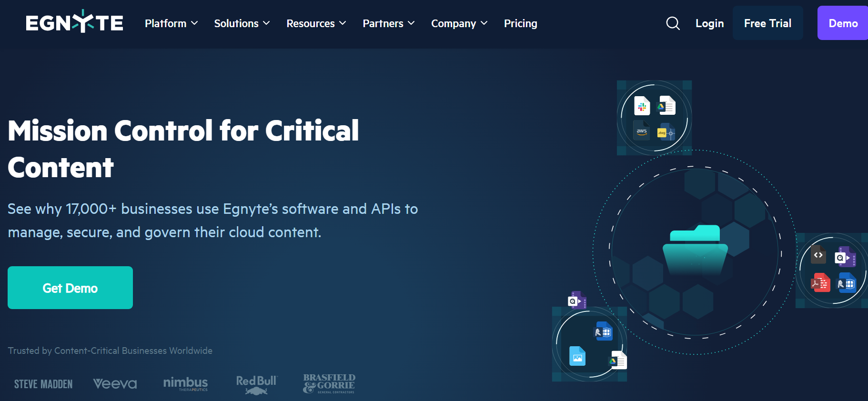The width and height of the screenshot is (868, 401).
Task: Open the Login link
Action: click(709, 23)
